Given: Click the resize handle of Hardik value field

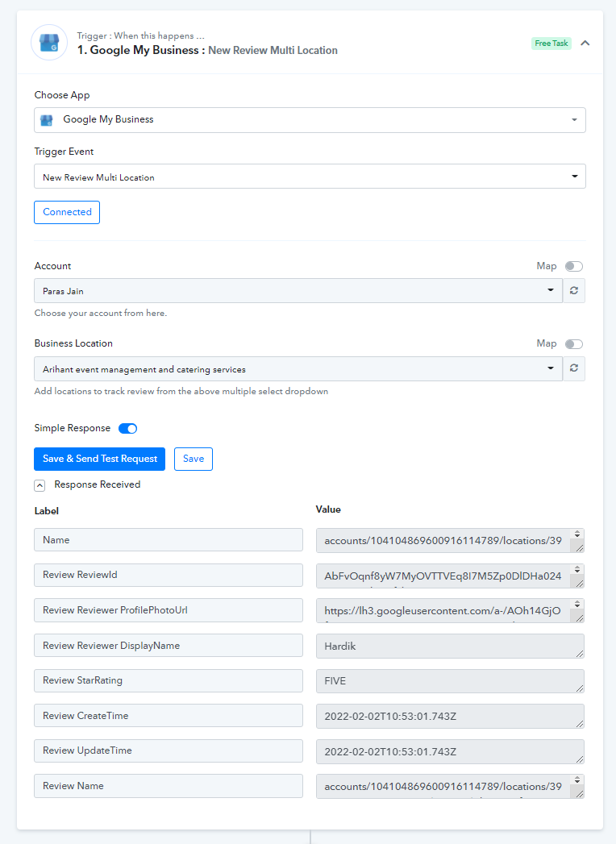Looking at the screenshot, I should coord(580,654).
